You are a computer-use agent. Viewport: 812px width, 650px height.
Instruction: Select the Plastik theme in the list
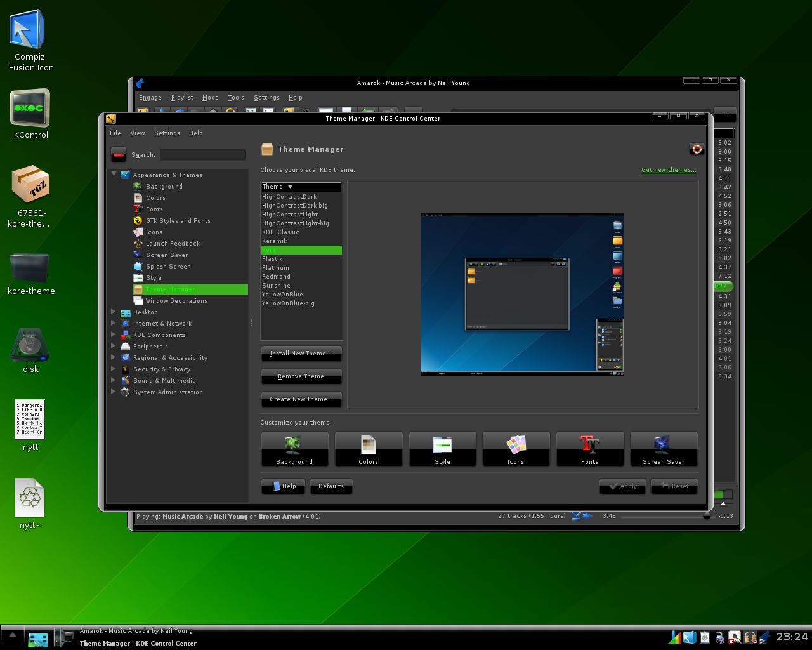(301, 259)
